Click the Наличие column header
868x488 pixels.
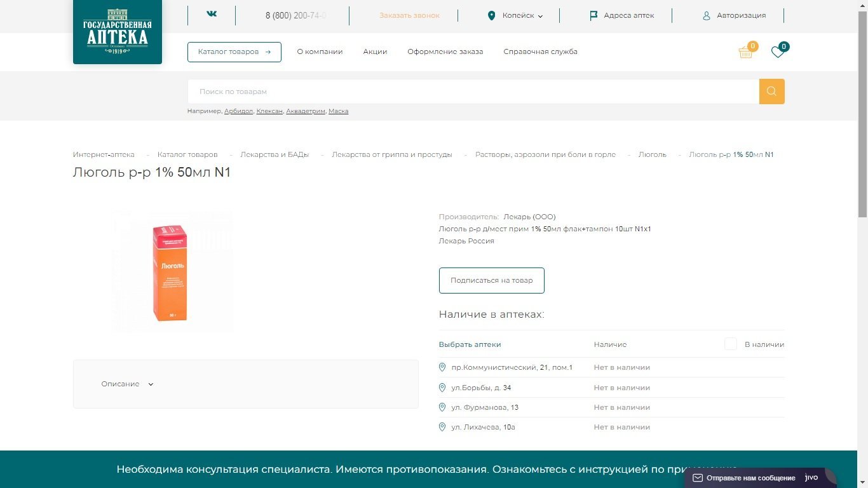(610, 344)
